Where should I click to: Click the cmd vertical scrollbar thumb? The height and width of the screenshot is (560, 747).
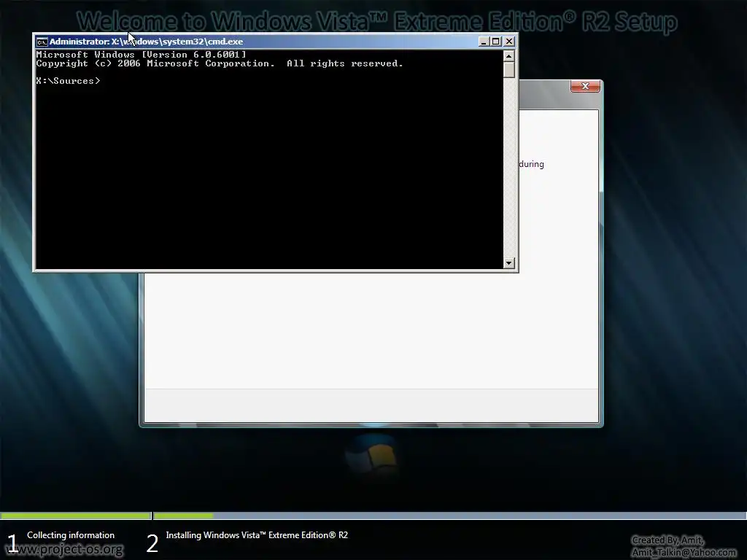(508, 69)
